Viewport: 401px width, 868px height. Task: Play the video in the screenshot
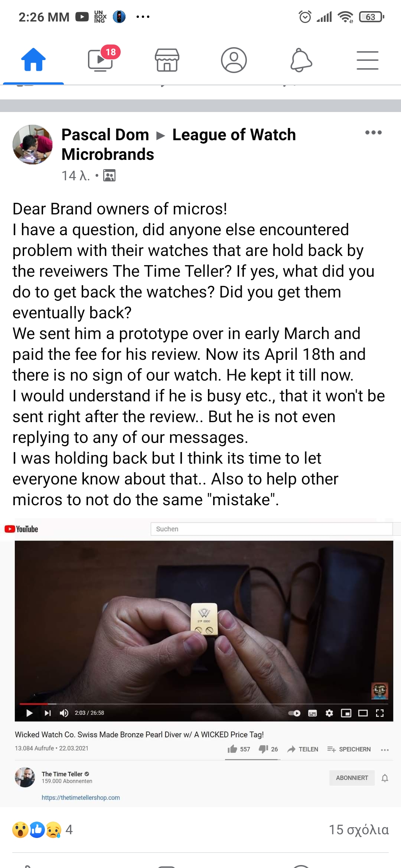[x=29, y=713]
